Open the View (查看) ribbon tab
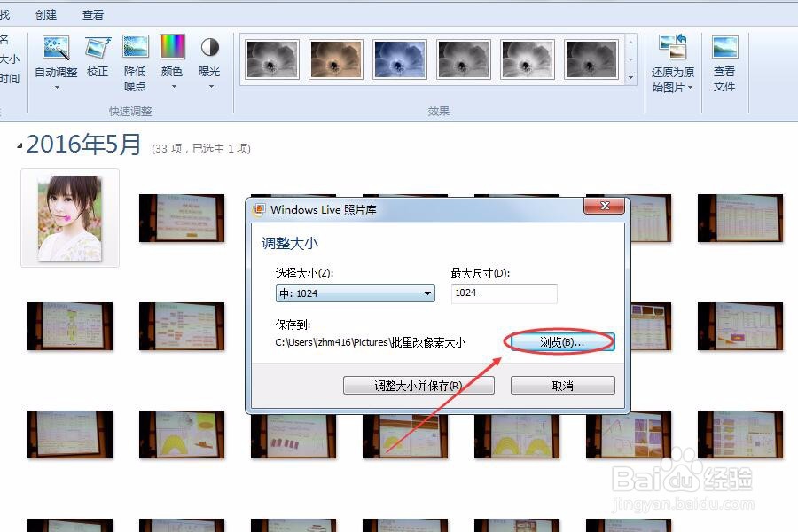Image resolution: width=798 pixels, height=532 pixels. tap(93, 15)
